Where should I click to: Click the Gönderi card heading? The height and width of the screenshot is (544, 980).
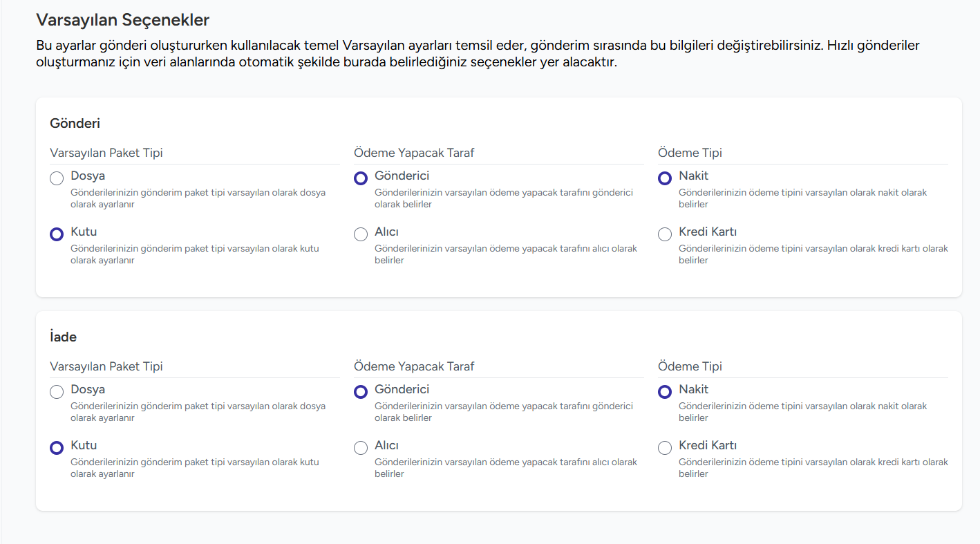(x=75, y=124)
